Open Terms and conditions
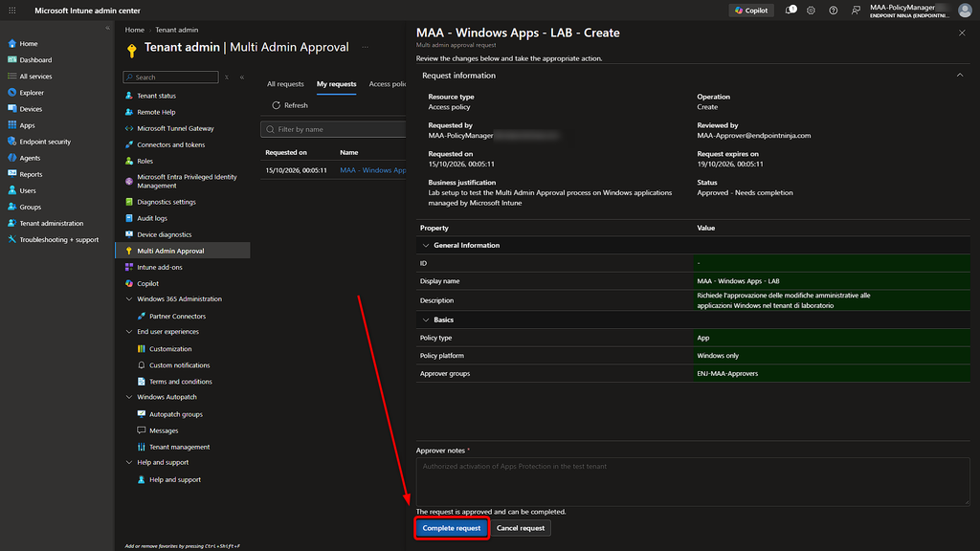980x551 pixels. click(x=180, y=381)
